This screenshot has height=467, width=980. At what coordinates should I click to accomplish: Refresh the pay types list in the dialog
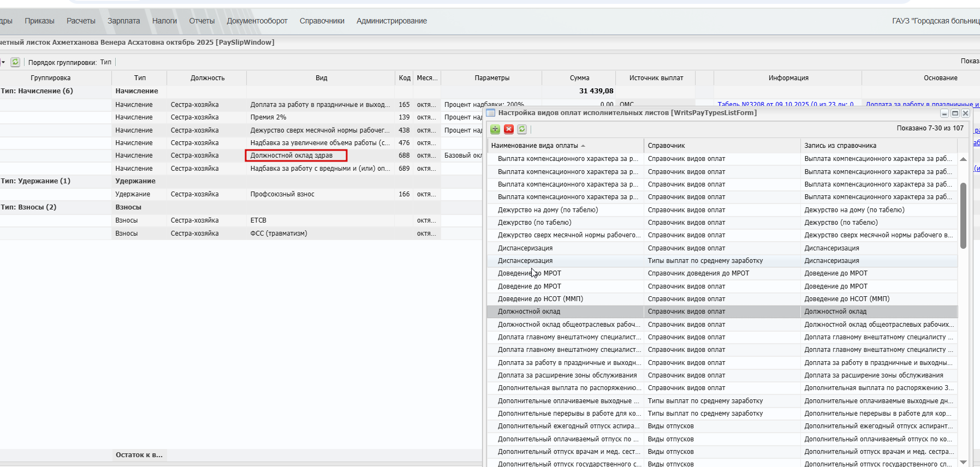(x=522, y=129)
